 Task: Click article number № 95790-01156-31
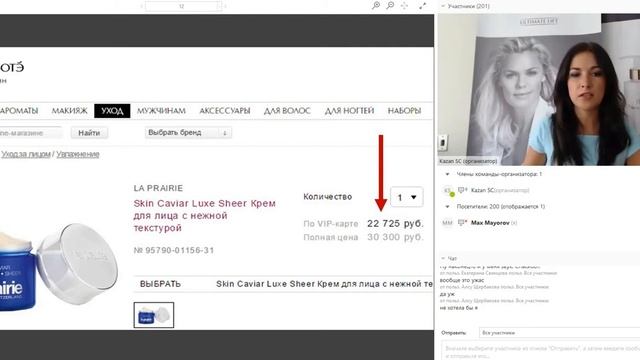(x=174, y=250)
